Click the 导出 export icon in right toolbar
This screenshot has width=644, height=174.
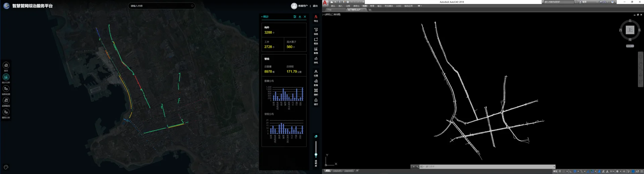(x=316, y=17)
